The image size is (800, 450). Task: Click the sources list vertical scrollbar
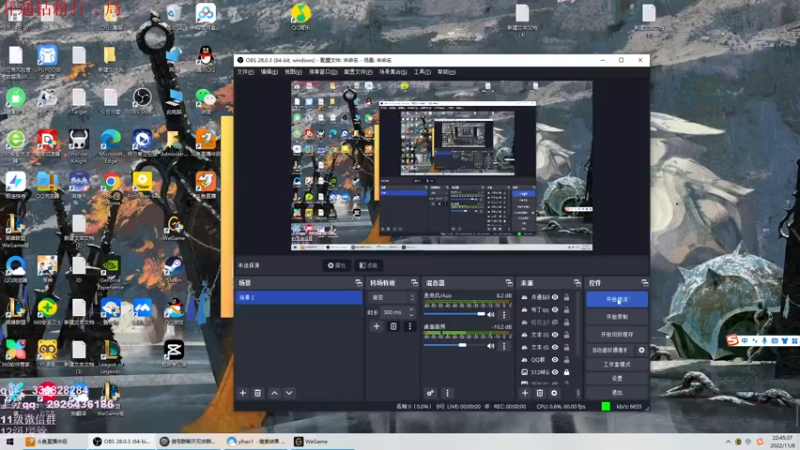(578, 324)
